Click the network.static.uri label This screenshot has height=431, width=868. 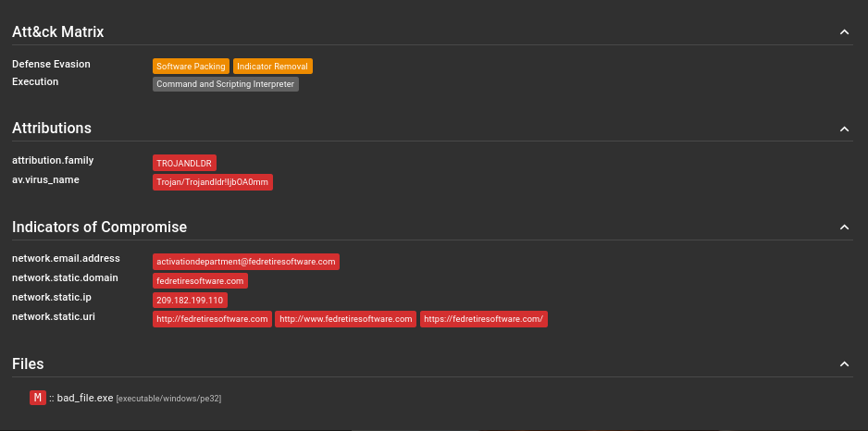click(x=53, y=316)
